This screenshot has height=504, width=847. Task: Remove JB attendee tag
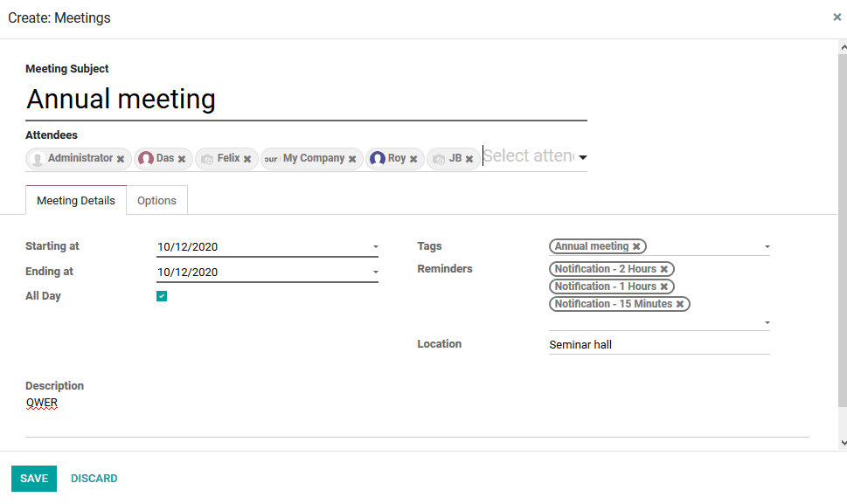(x=469, y=159)
